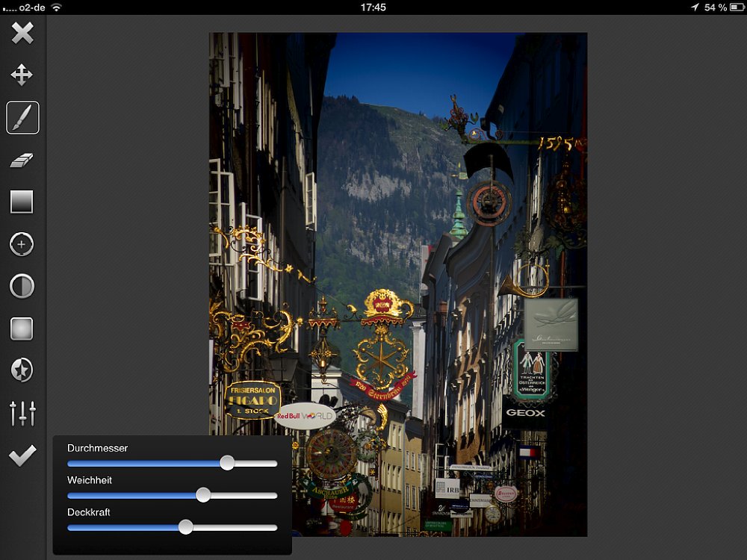
Task: Choose the Eraser tool
Action: pyautogui.click(x=22, y=160)
